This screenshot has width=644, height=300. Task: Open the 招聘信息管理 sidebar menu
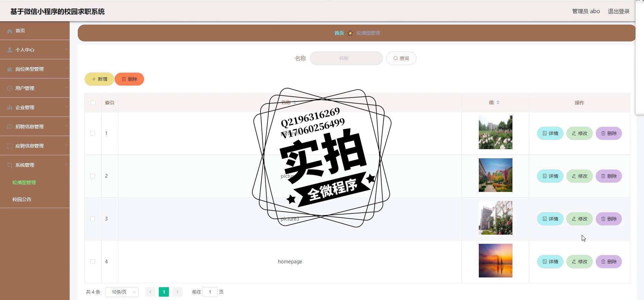[35, 127]
